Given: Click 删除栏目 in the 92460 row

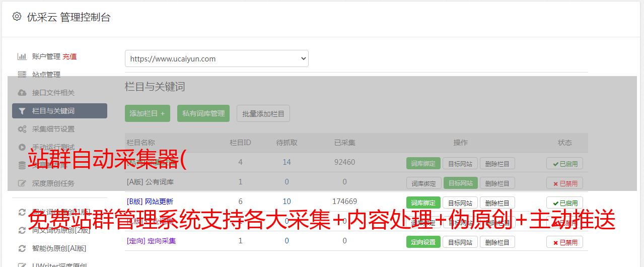Looking at the screenshot, I should click(497, 163).
